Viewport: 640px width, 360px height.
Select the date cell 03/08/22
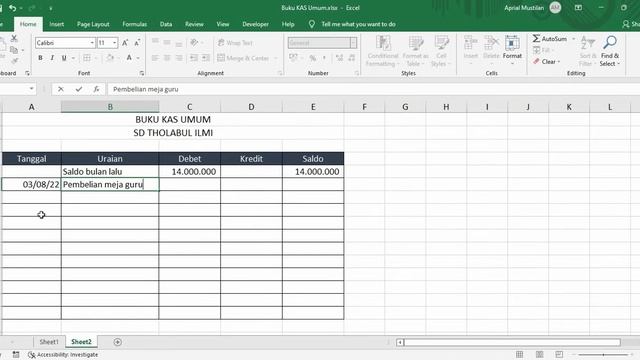pos(31,184)
